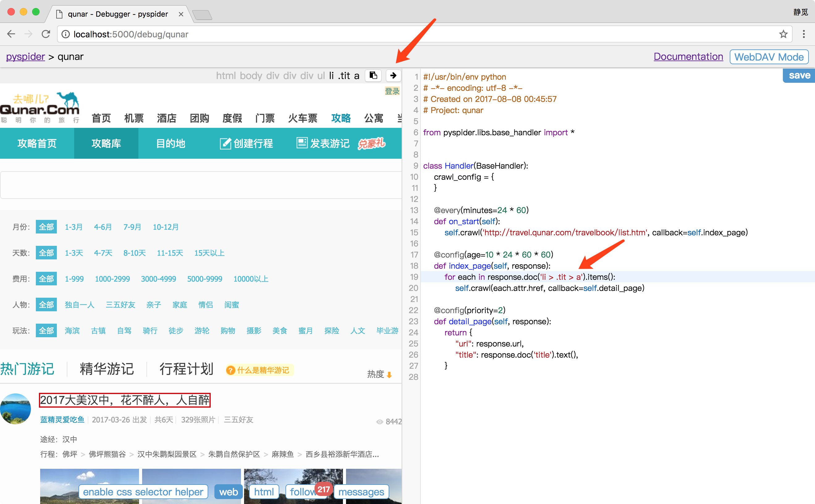The width and height of the screenshot is (815, 504).
Task: Click the 发表游记 document icon
Action: coord(302,143)
